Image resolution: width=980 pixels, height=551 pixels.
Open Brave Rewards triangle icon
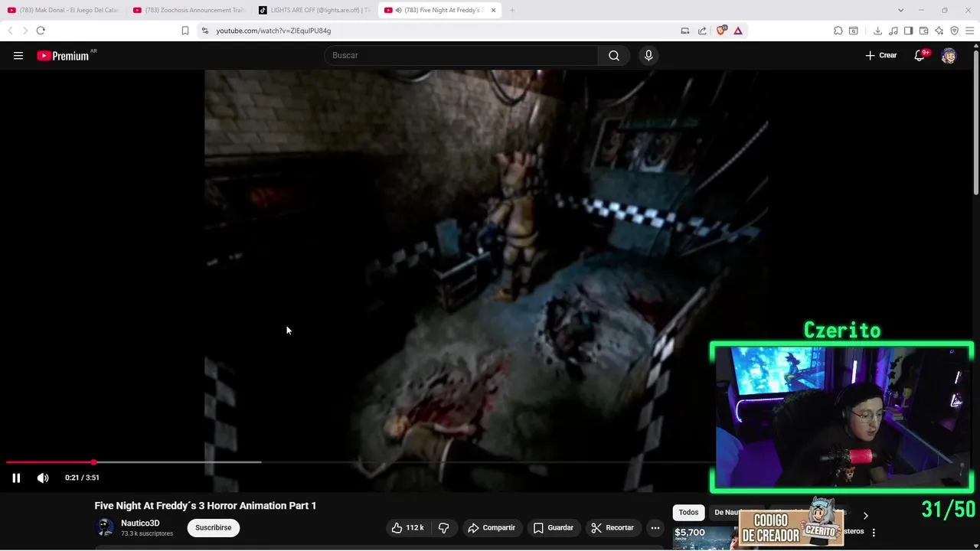tap(738, 31)
